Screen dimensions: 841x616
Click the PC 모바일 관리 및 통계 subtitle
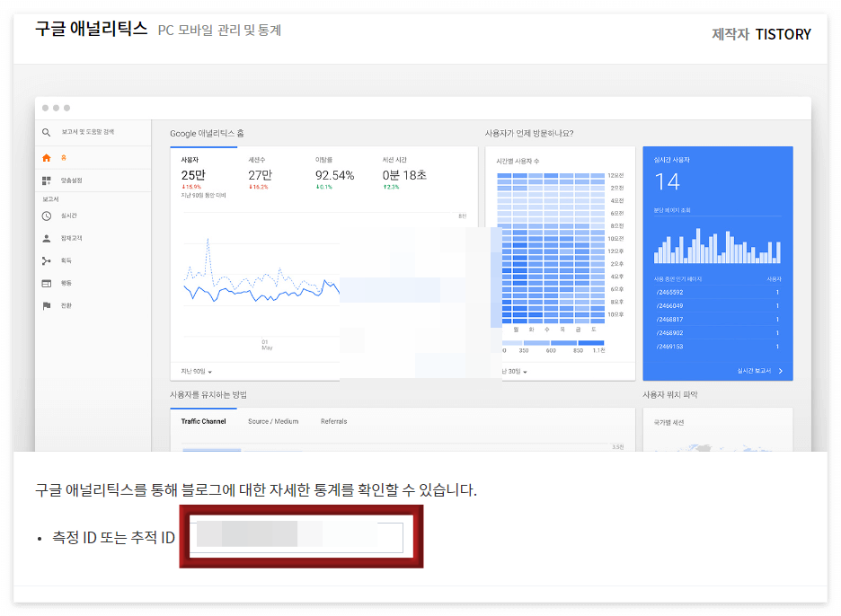(x=219, y=30)
